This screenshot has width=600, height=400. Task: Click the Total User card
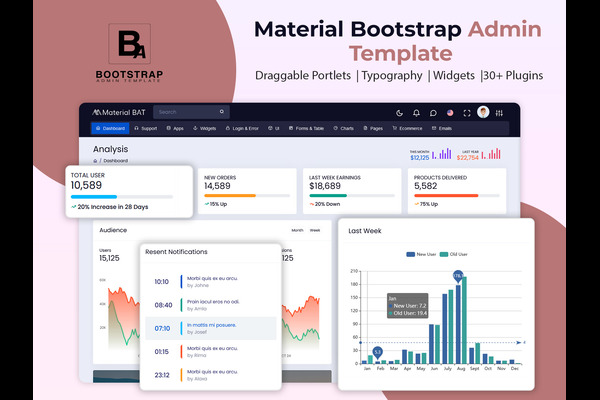(x=129, y=192)
